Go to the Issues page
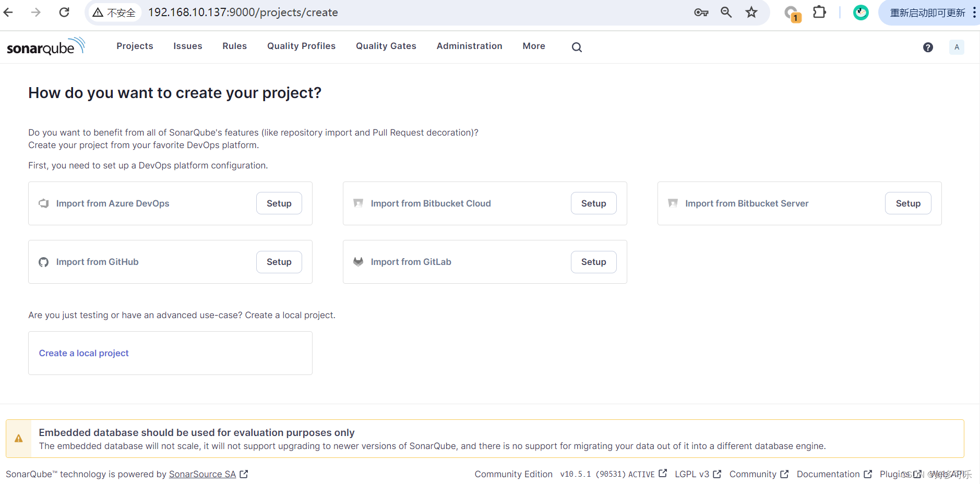 click(x=188, y=46)
